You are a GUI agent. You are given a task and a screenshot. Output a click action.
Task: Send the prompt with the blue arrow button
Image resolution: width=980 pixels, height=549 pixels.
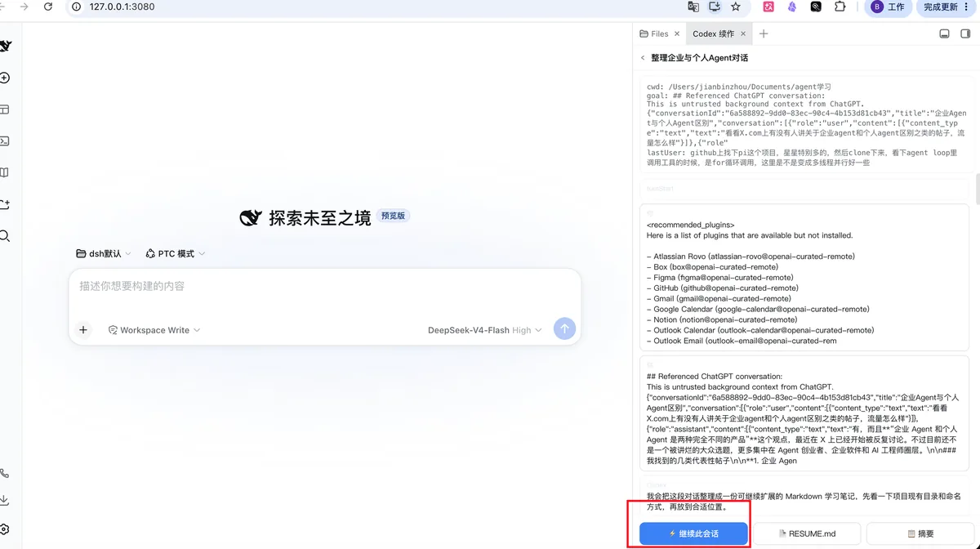click(564, 329)
